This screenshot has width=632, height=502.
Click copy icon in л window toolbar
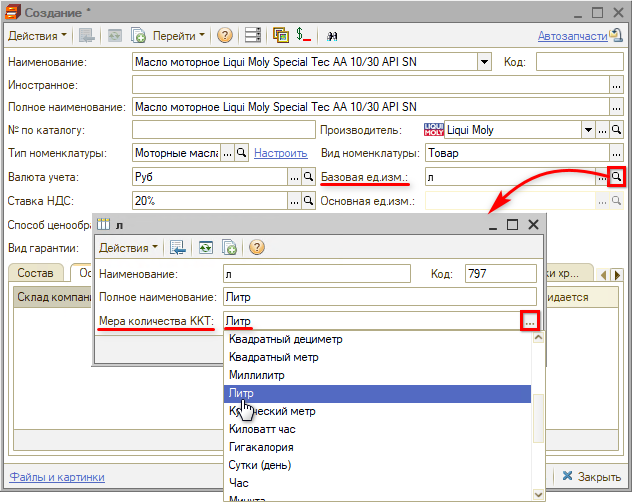(229, 247)
